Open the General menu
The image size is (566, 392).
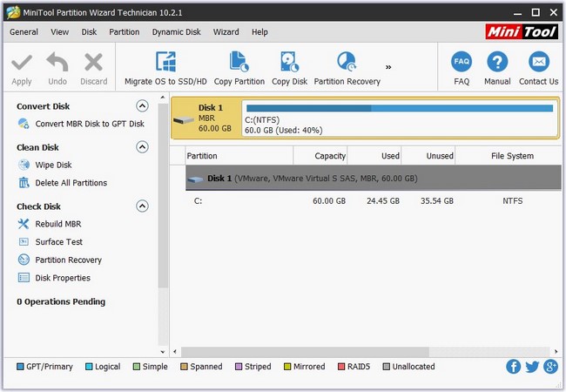pyautogui.click(x=24, y=32)
